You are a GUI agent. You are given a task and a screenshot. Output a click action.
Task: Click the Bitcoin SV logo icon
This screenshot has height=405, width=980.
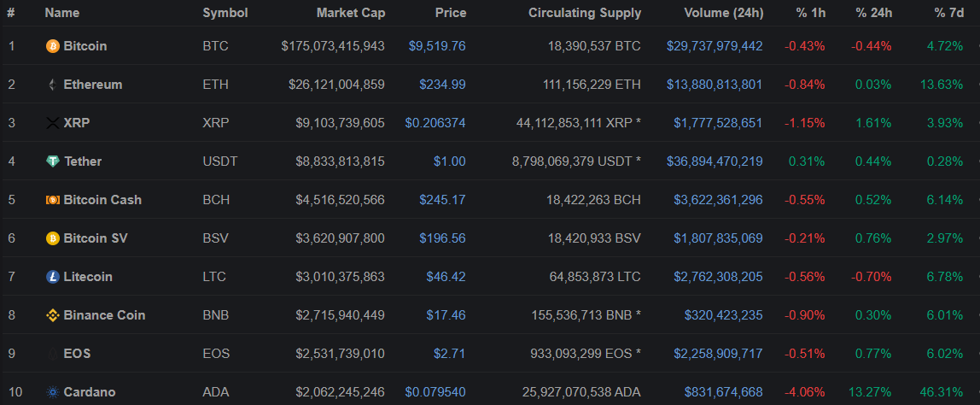pos(53,238)
